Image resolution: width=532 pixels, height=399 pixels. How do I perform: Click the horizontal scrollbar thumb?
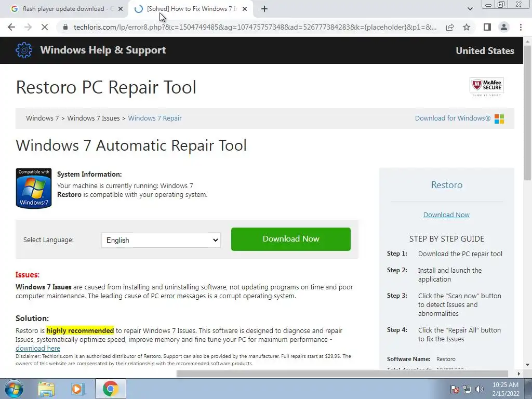click(x=342, y=374)
